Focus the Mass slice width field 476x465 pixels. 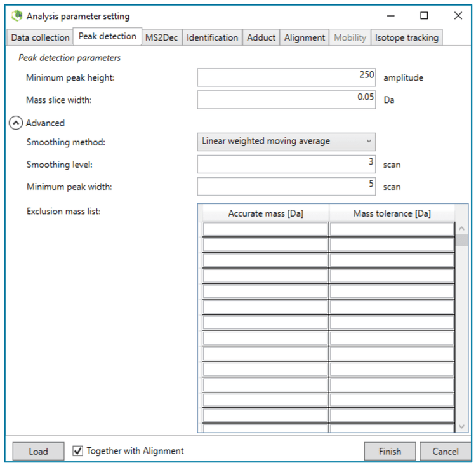click(x=286, y=100)
